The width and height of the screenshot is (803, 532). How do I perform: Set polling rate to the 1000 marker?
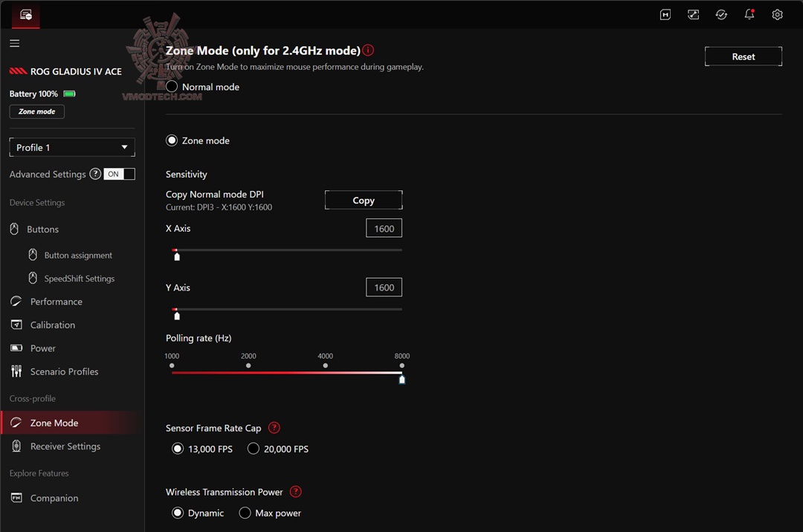tap(172, 366)
